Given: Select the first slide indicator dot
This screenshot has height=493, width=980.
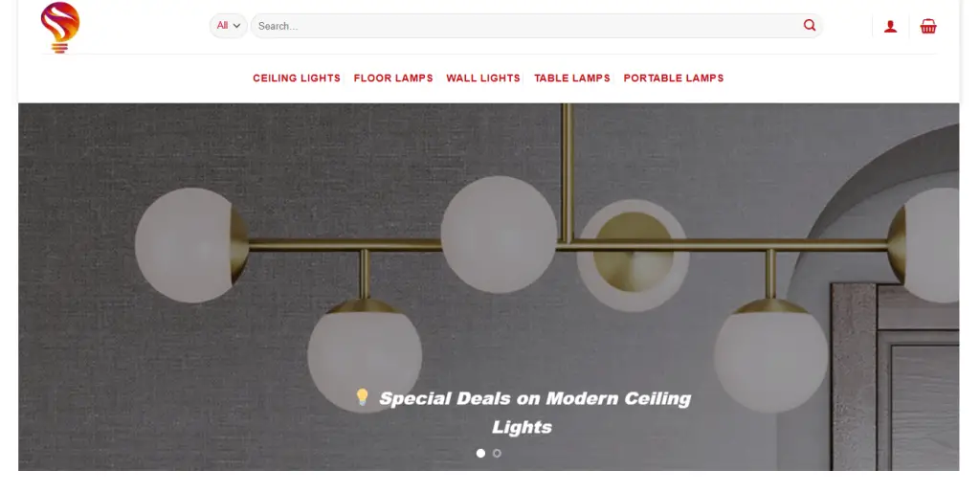Looking at the screenshot, I should (x=480, y=453).
